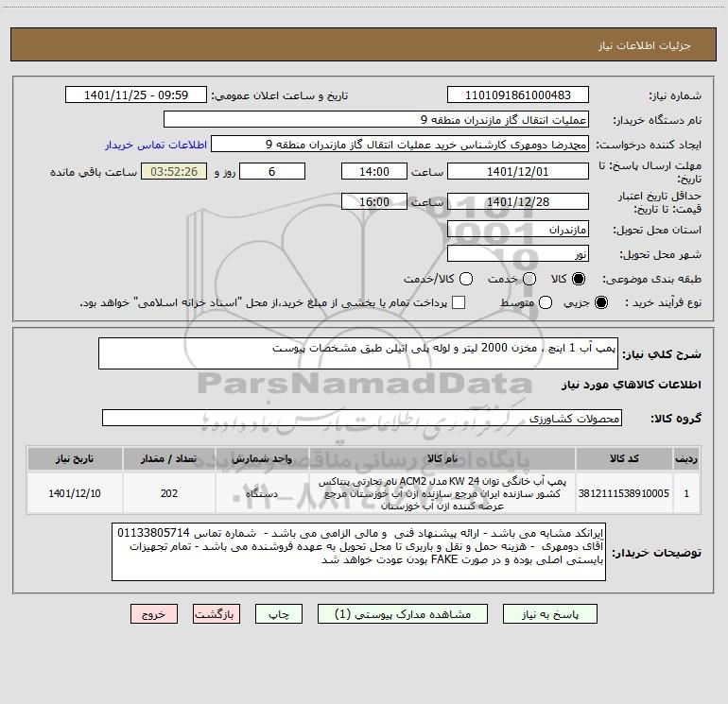Toggle the اسناد خزانه اسلامی payment checkbox
Image resolution: width=728 pixels, height=704 pixels.
pyautogui.click(x=459, y=302)
